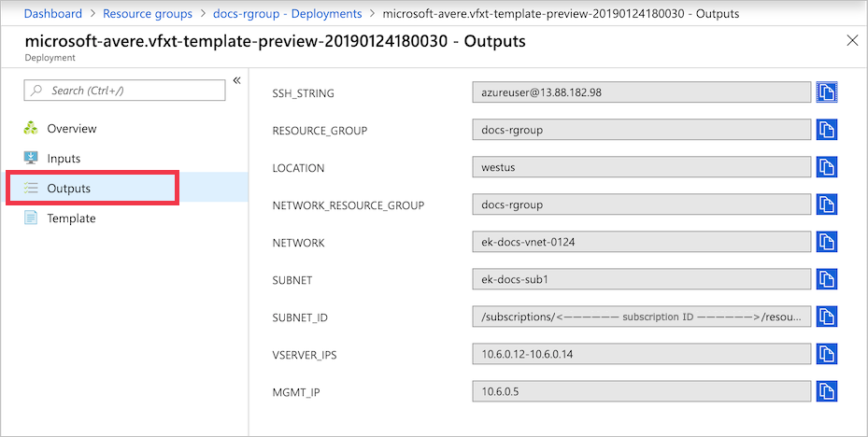This screenshot has width=868, height=437.
Task: Collapse the sidebar with double chevron
Action: point(237,80)
